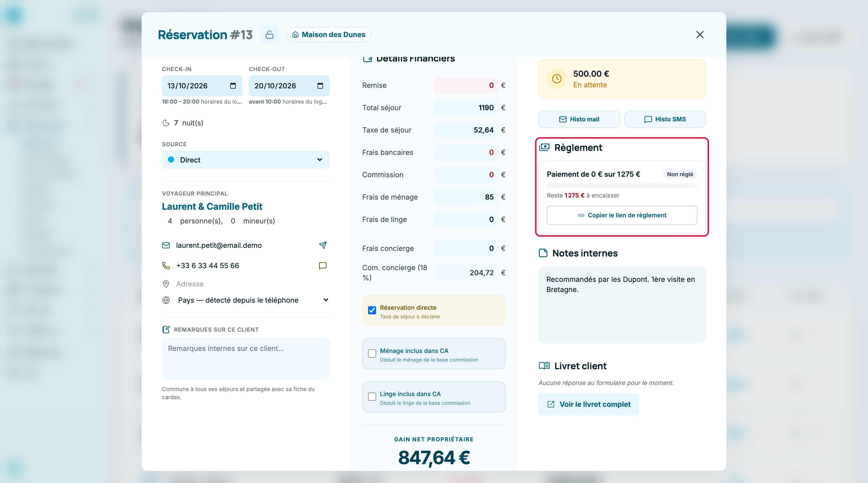Screen dimensions: 868x483
Task: Click the Notes internes text area
Action: [x=622, y=304]
